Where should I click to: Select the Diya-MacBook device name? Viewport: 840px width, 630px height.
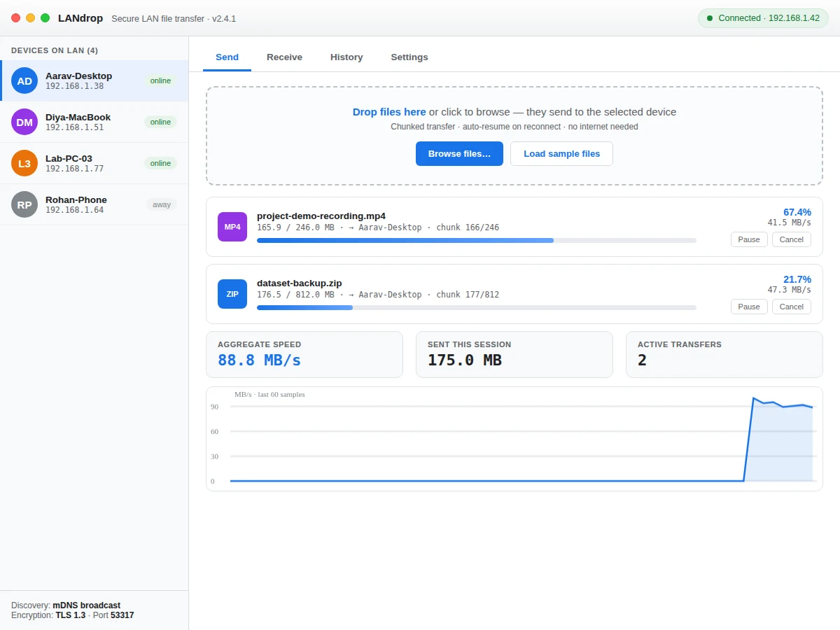pyautogui.click(x=78, y=117)
